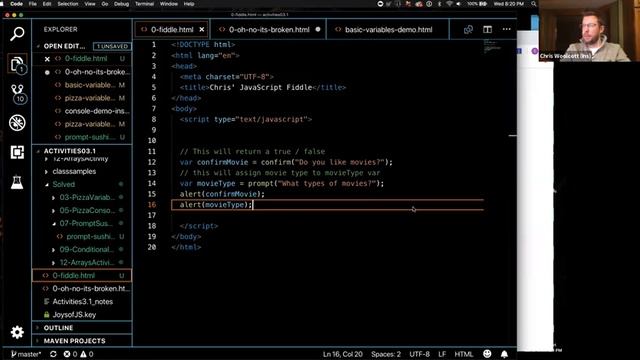
Task: Click the alert(movieType); line
Action: 216,204
